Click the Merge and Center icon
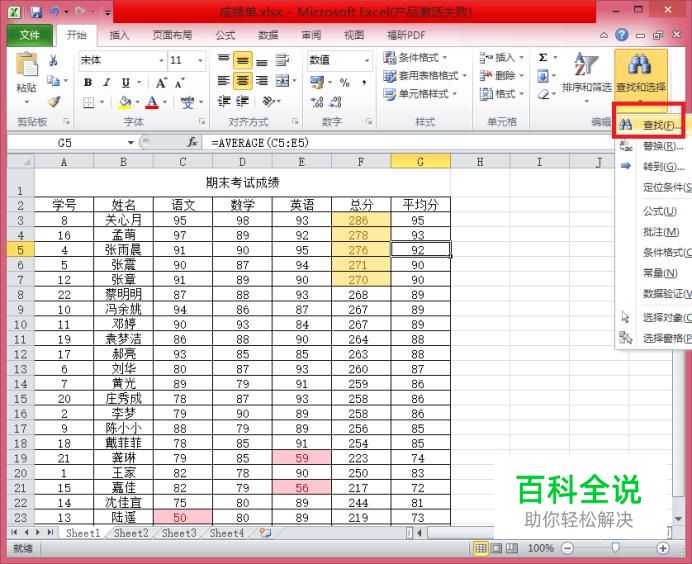Image resolution: width=692 pixels, height=564 pixels. click(x=282, y=80)
